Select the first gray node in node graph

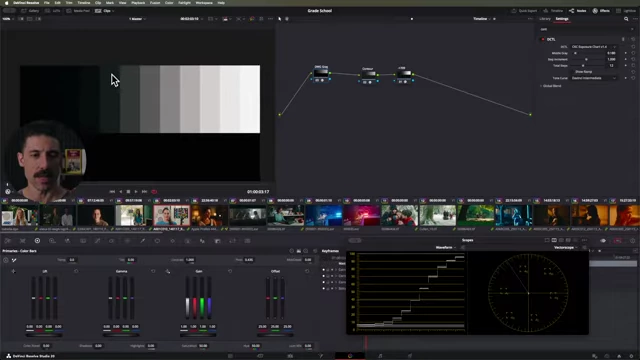pos(321,73)
